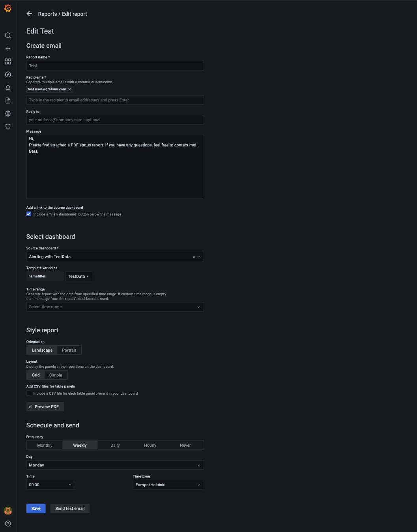Enable CSV file for table panels
417x532 pixels.
pos(29,393)
